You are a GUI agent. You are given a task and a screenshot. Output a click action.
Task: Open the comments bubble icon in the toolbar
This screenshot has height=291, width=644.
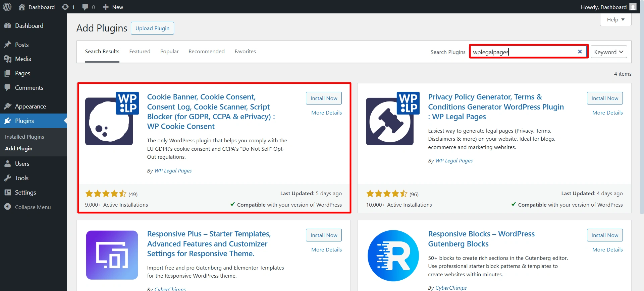[85, 7]
